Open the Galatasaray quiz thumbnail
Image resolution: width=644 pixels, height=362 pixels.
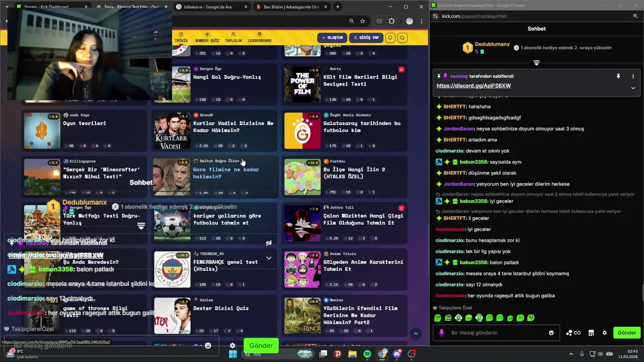[x=302, y=131]
